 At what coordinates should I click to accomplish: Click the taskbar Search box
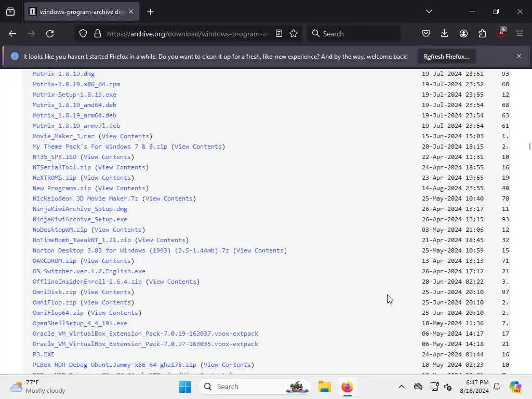(x=255, y=387)
